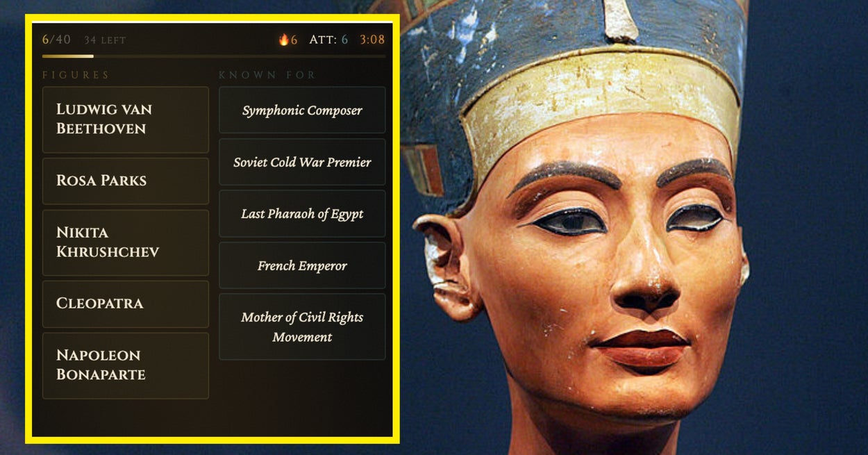Image resolution: width=868 pixels, height=455 pixels.
Task: Choose the French Emperor answer
Action: 302,265
